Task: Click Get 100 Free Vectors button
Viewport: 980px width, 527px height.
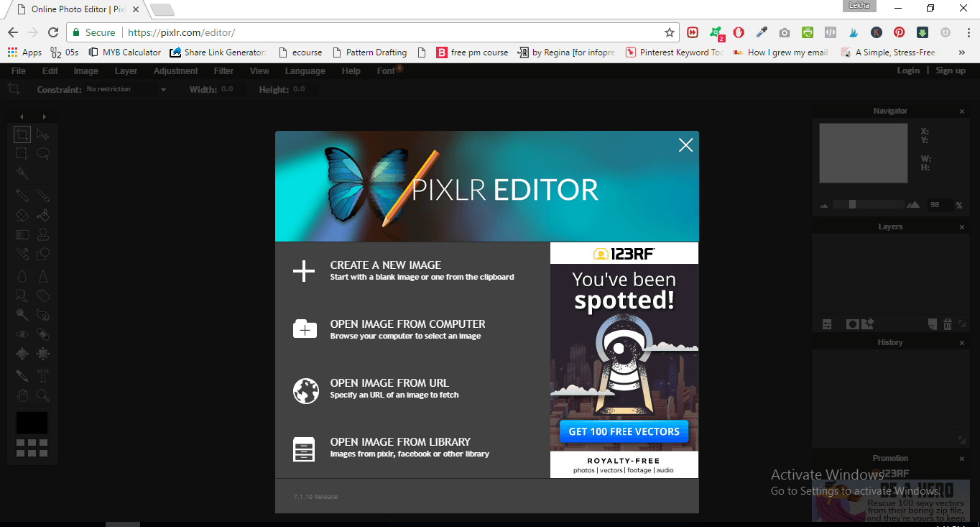Action: tap(624, 431)
